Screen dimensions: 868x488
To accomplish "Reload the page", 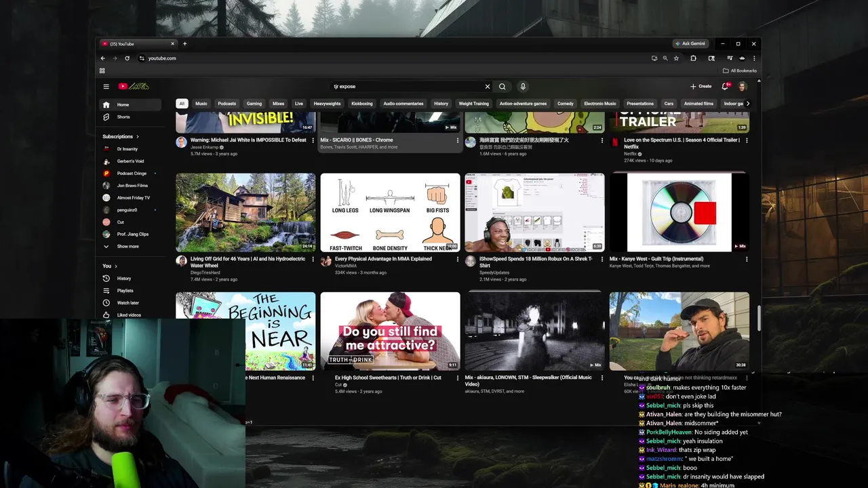I will point(127,58).
